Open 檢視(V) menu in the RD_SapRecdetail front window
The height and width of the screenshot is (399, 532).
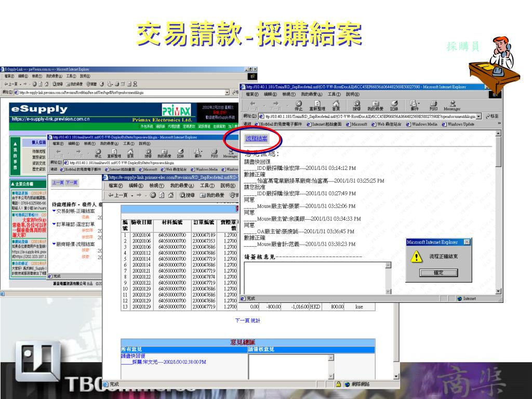tap(289, 94)
